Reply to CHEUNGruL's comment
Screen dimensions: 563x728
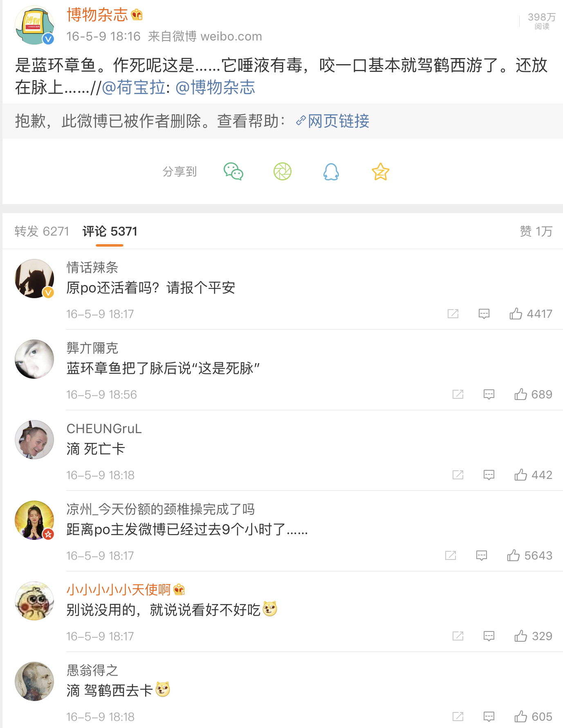(x=489, y=475)
